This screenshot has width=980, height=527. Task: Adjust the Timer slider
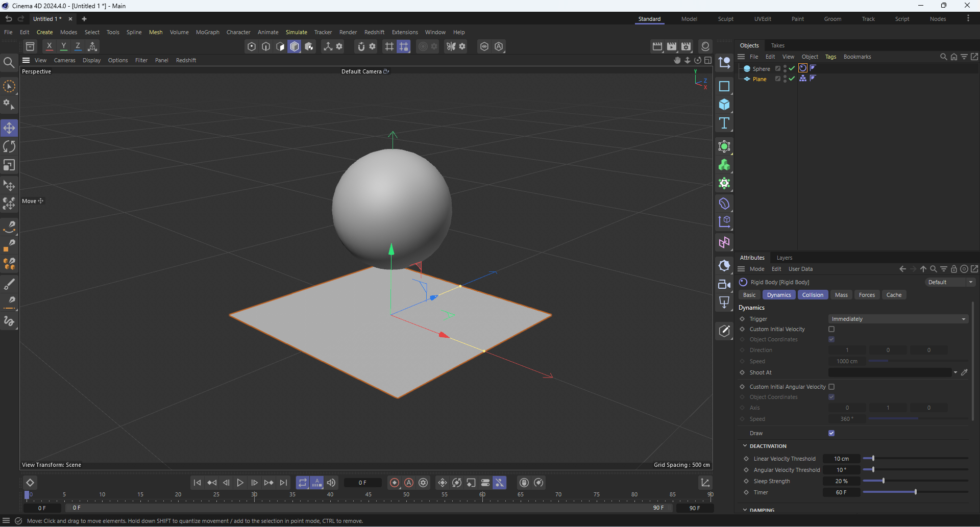pyautogui.click(x=915, y=492)
